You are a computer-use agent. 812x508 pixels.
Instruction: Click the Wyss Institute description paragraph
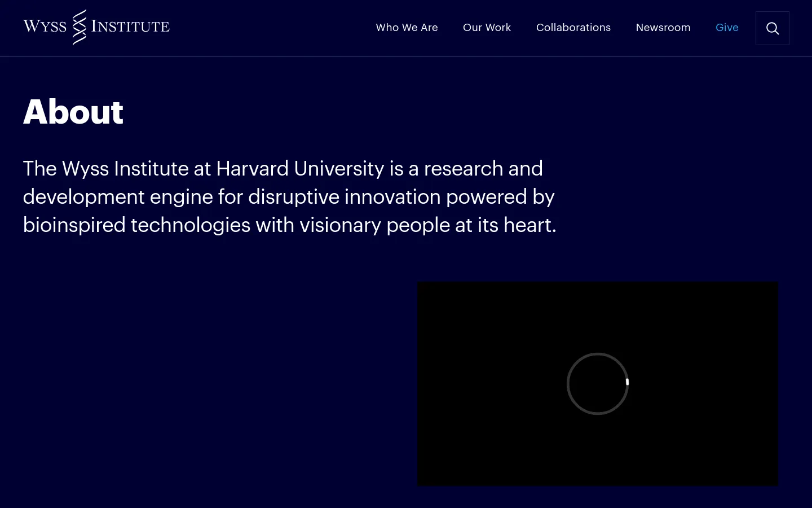coord(290,196)
